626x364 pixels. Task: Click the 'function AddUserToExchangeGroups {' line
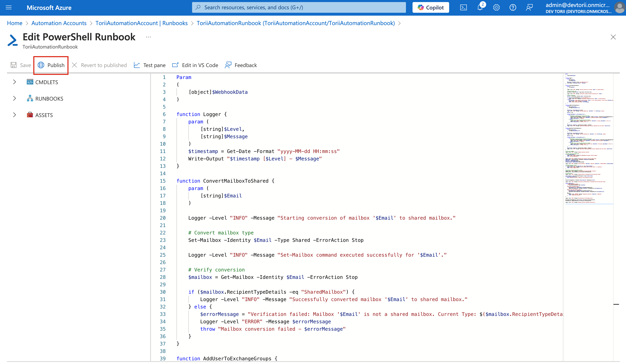click(x=227, y=358)
